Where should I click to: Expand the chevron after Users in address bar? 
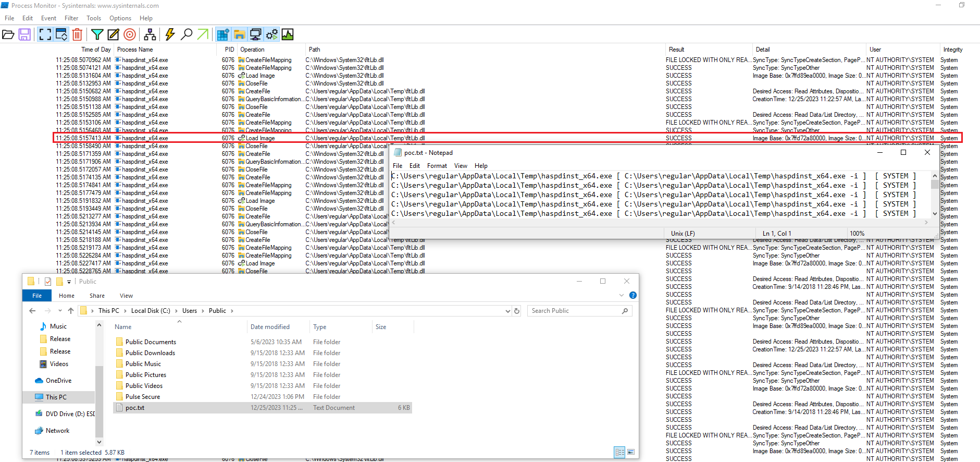pyautogui.click(x=203, y=311)
